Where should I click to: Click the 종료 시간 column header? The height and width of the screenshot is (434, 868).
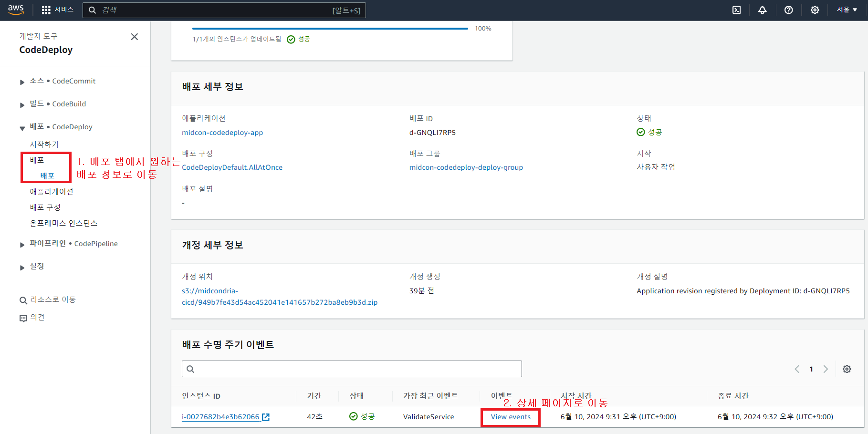tap(733, 396)
